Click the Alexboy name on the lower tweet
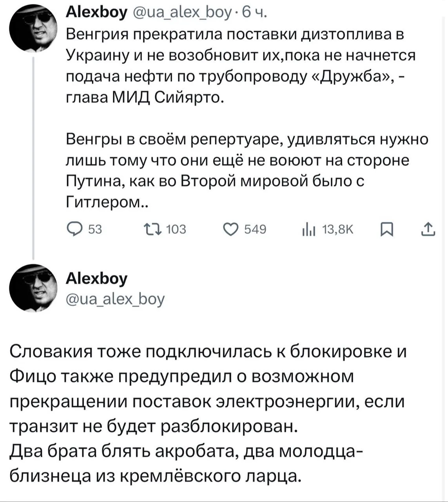 pyautogui.click(x=96, y=278)
